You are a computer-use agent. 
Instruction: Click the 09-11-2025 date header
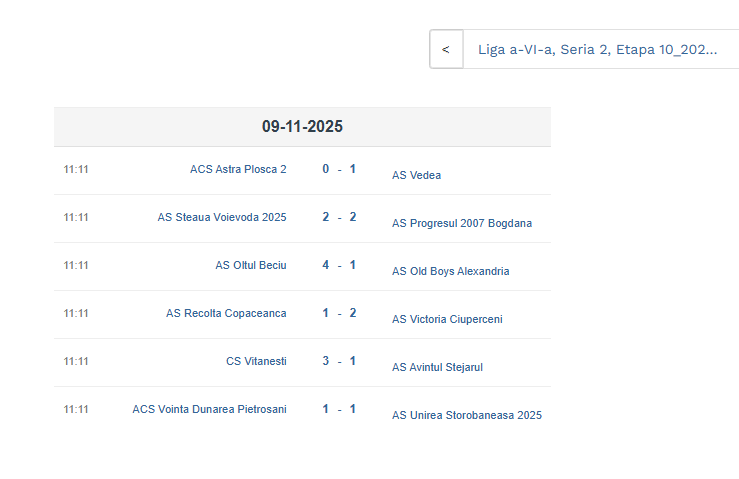302,127
